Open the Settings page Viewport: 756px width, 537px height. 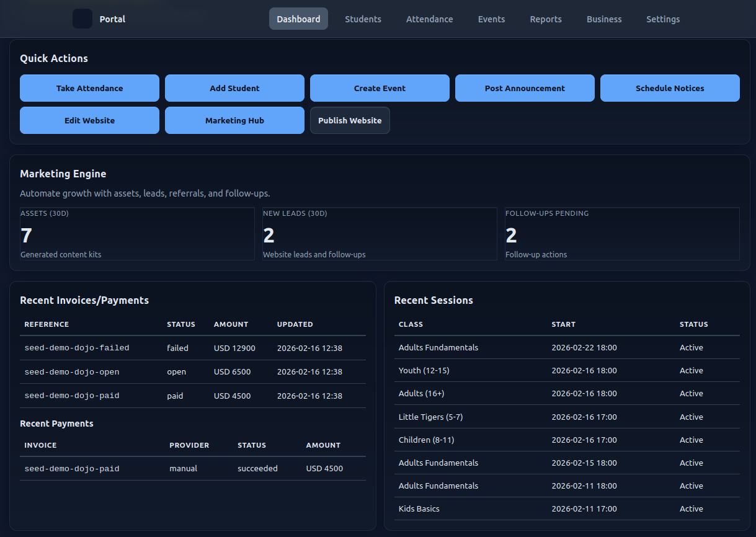coord(663,19)
